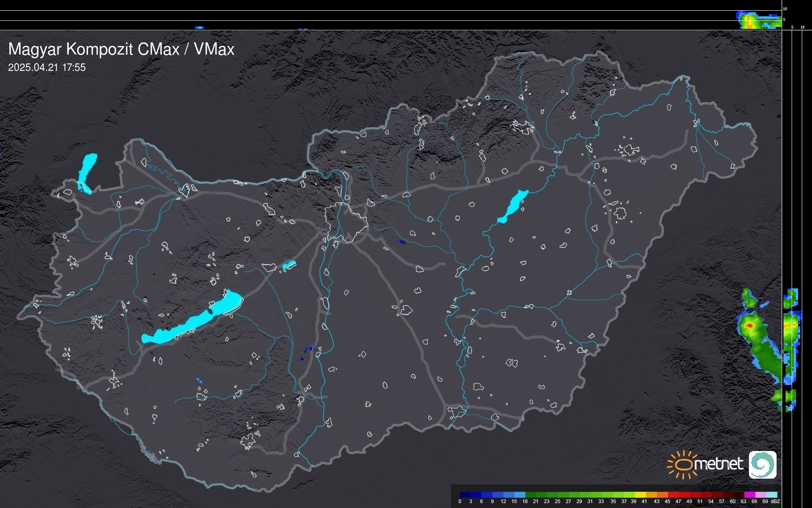Click the dBZ unit label
812x508 pixels.
(775, 501)
